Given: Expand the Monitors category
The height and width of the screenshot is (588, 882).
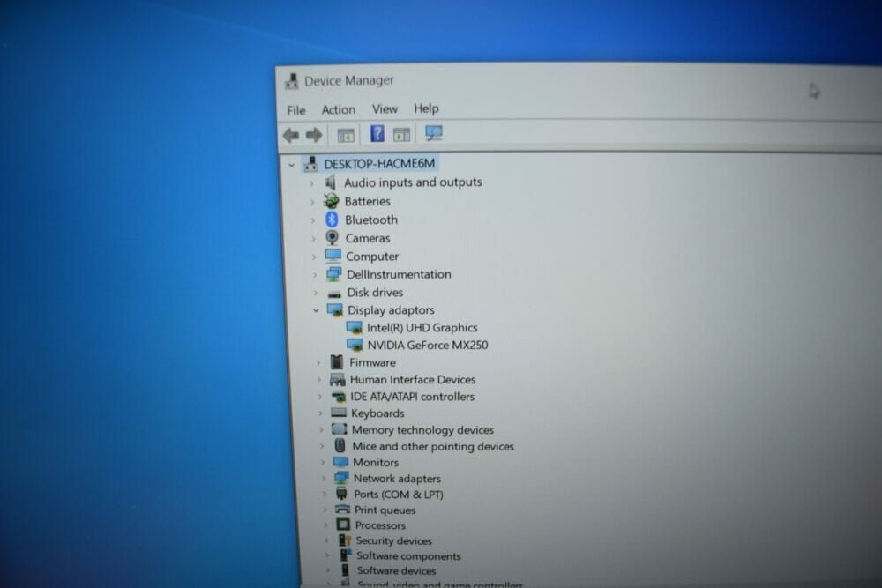Looking at the screenshot, I should (323, 462).
